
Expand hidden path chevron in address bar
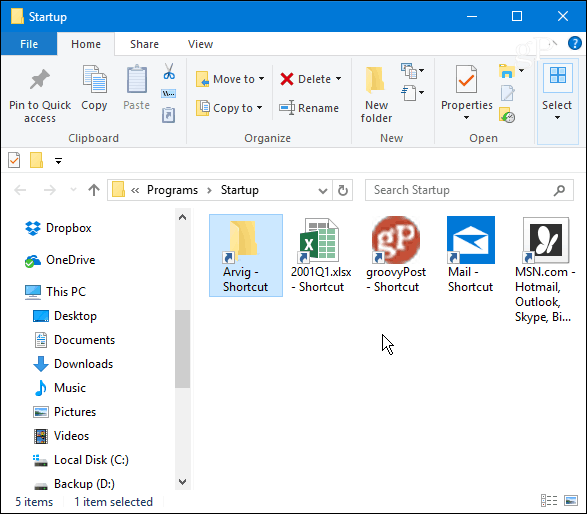135,191
